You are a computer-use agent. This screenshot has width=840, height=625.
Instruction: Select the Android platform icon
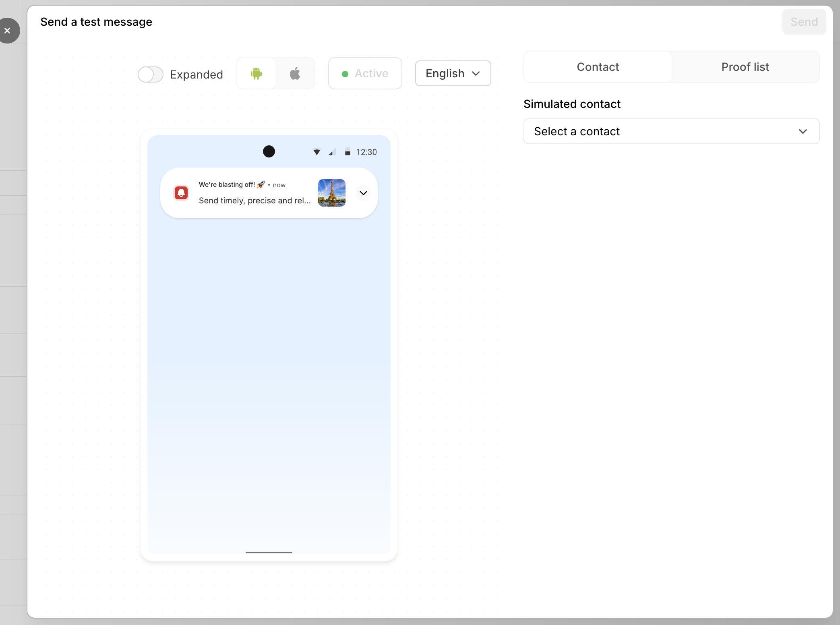(x=256, y=73)
